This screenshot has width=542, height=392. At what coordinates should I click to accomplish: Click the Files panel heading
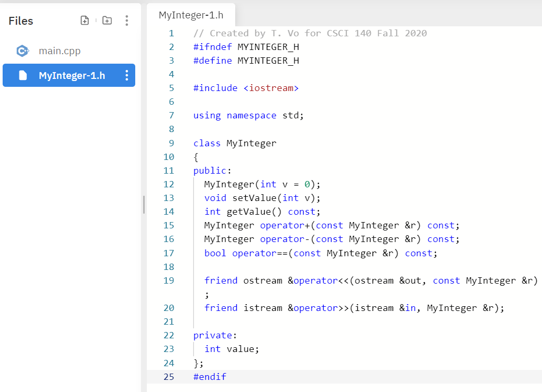tap(21, 21)
